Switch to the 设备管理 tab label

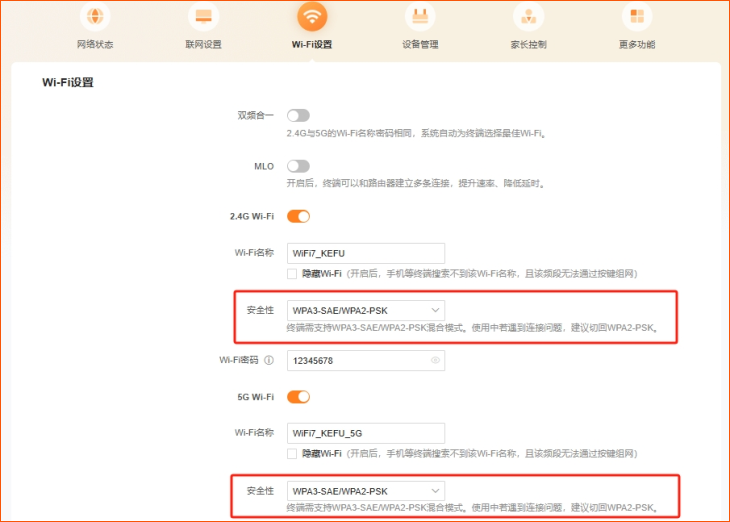tap(420, 44)
